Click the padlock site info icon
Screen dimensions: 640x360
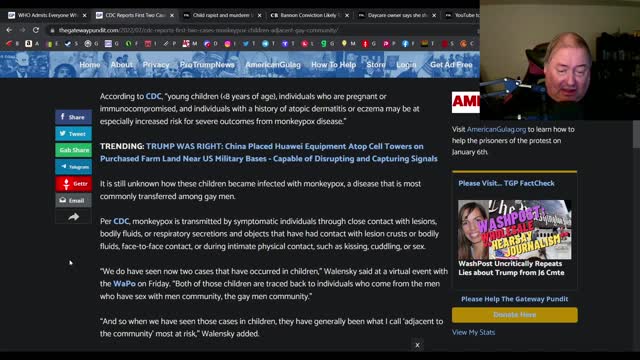pyautogui.click(x=52, y=30)
